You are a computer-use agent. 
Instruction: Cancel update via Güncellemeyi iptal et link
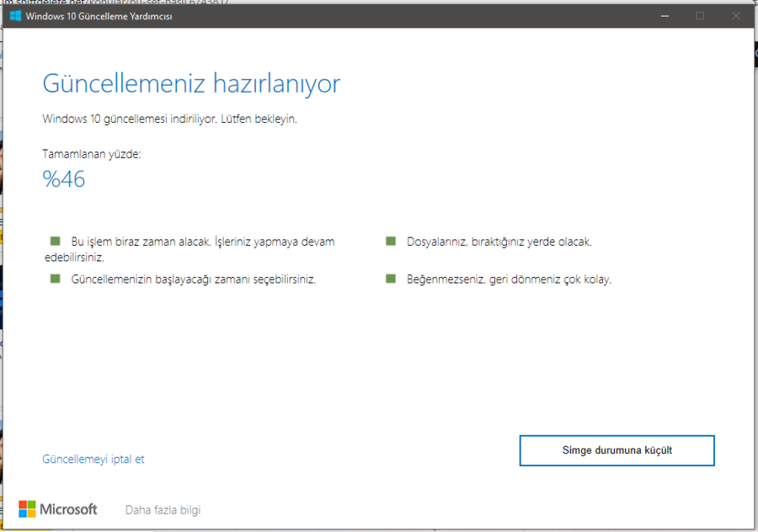click(93, 459)
